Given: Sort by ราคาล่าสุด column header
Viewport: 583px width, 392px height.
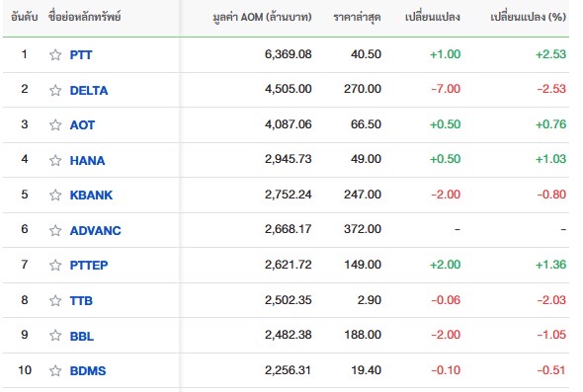Looking at the screenshot, I should [357, 17].
